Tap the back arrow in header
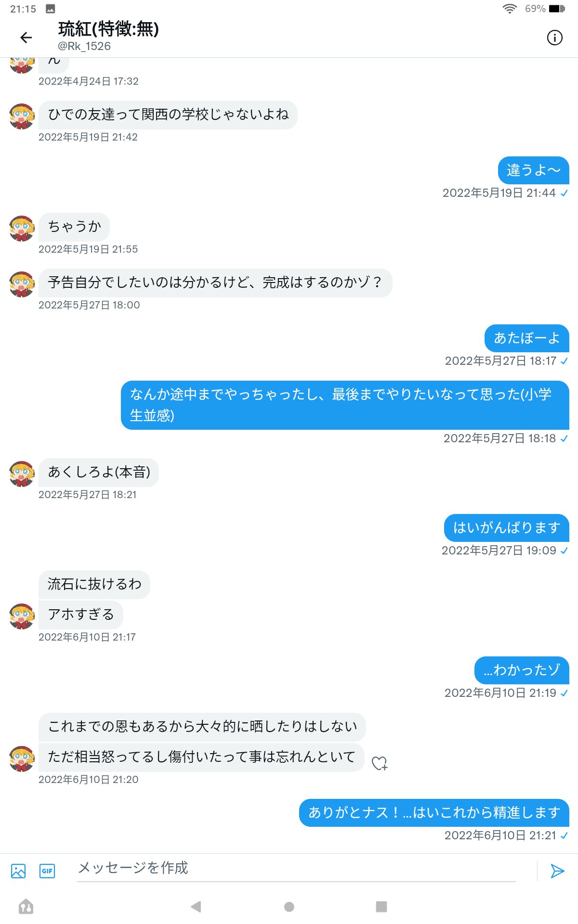This screenshot has height=924, width=578. pos(26,38)
